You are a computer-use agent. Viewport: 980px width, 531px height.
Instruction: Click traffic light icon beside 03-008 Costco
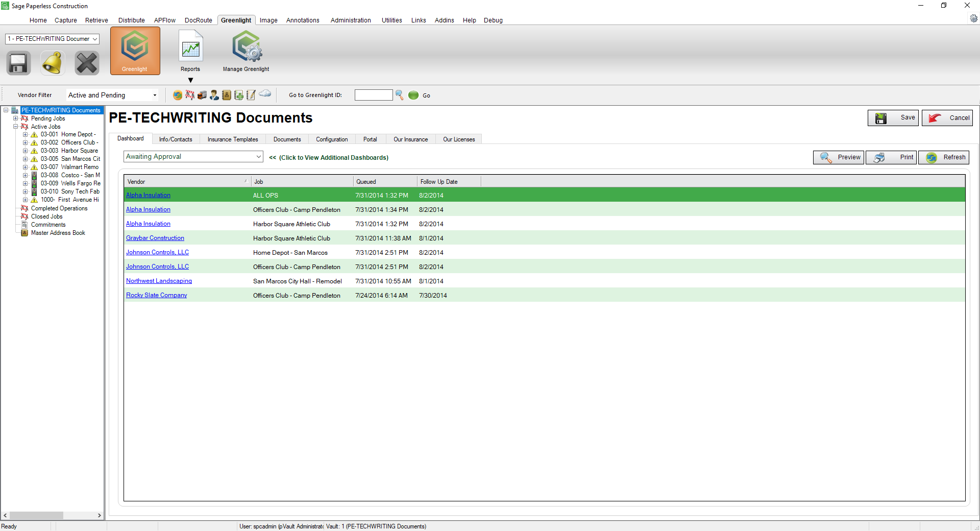tap(34, 175)
